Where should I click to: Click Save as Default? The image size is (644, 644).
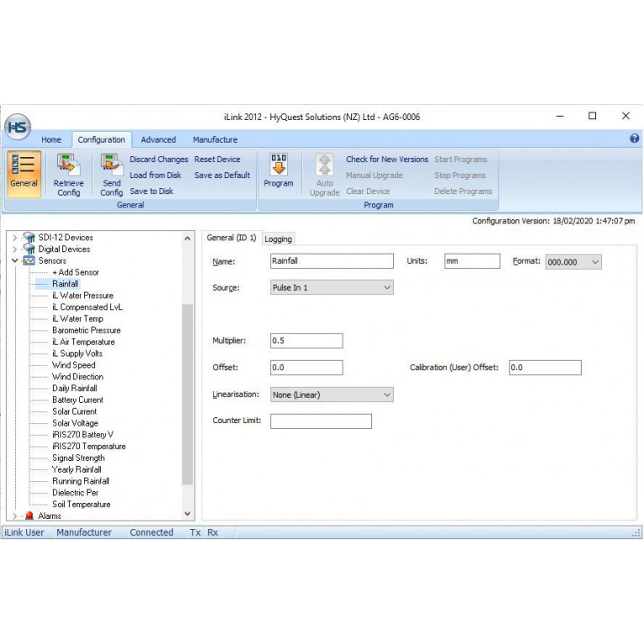coord(223,175)
